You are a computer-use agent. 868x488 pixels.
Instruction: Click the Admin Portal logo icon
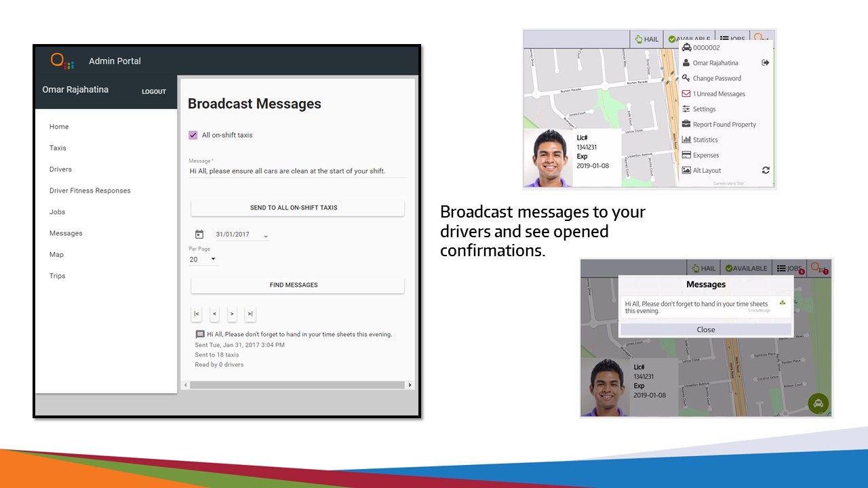point(62,61)
